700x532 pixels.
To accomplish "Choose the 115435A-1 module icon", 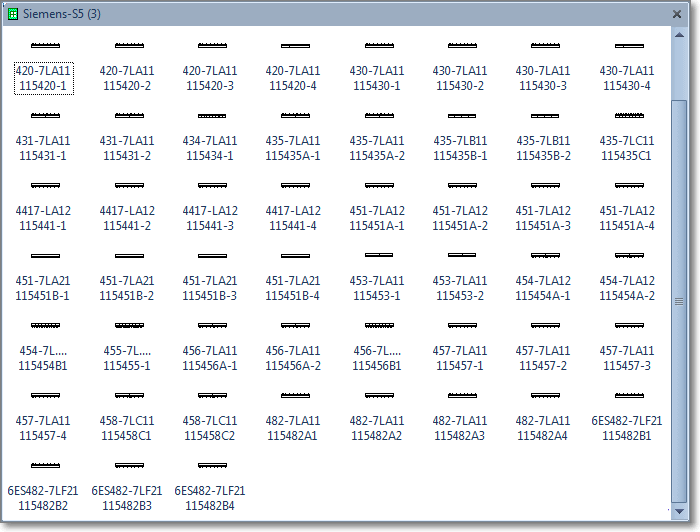I will [295, 116].
